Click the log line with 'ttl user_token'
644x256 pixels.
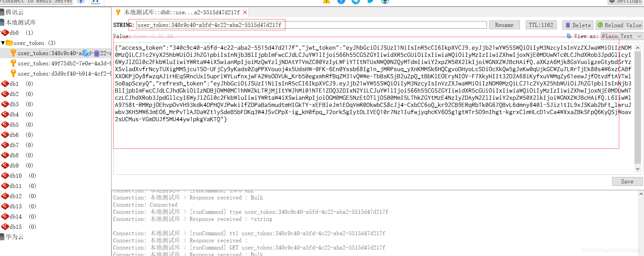click(249, 233)
